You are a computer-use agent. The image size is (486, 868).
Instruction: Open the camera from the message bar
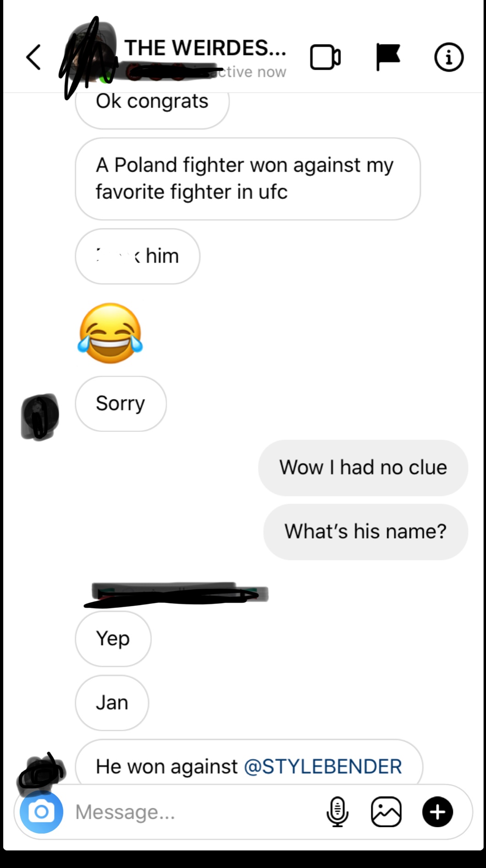tap(41, 812)
